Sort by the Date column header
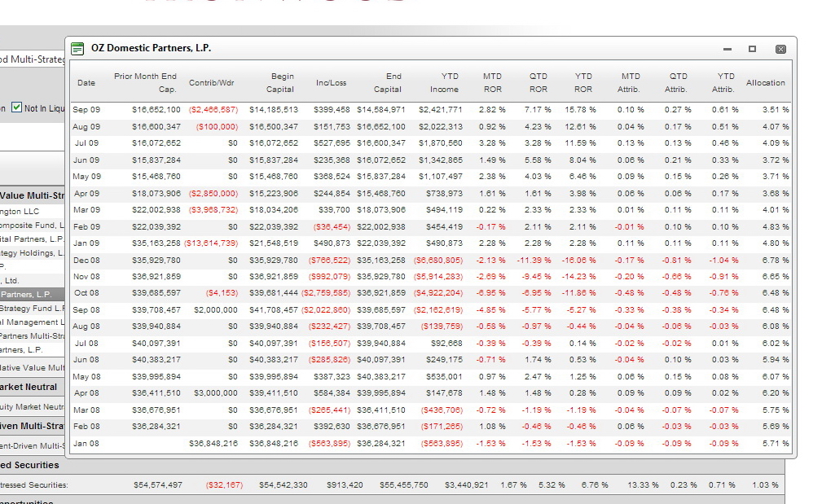Image resolution: width=822 pixels, height=504 pixels. pyautogui.click(x=86, y=83)
